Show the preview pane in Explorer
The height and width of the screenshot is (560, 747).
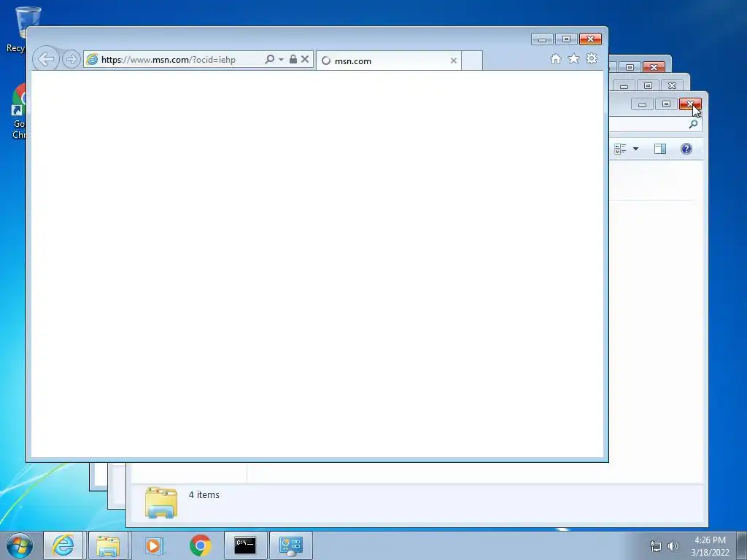[659, 149]
